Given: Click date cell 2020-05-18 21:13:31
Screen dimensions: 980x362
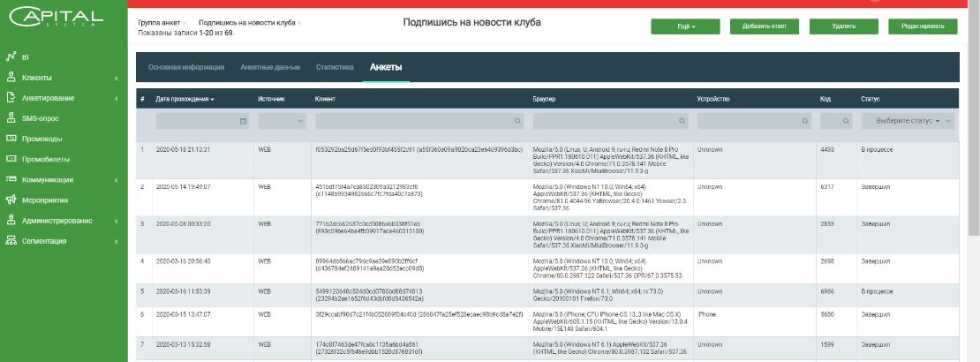Looking at the screenshot, I should [183, 150].
